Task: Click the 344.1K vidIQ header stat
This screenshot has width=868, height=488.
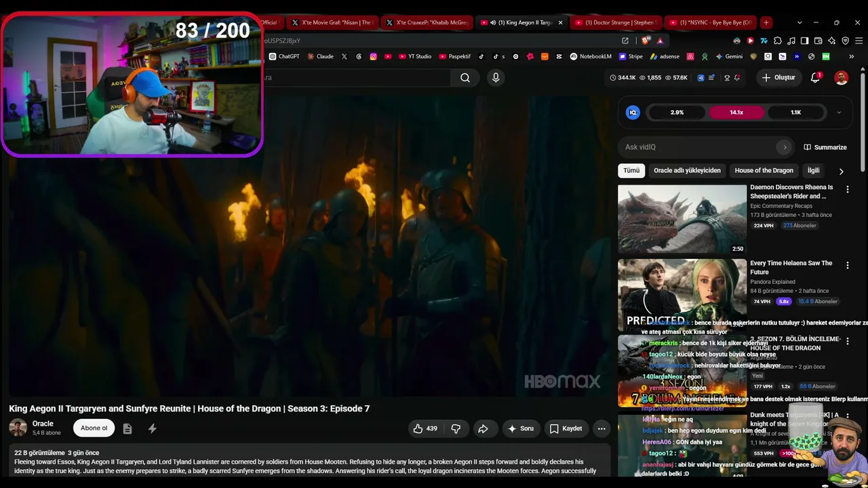Action: [623, 78]
